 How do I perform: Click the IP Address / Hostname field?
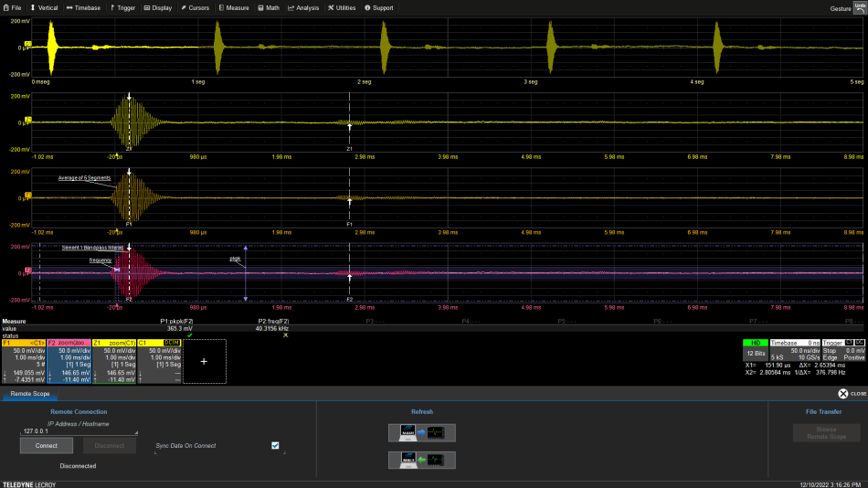click(x=79, y=431)
